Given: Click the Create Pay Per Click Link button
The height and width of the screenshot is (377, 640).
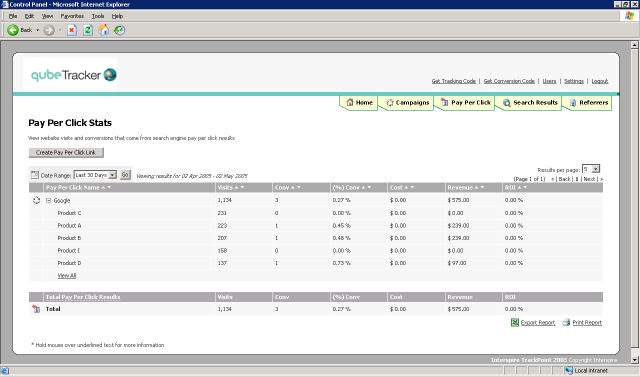Looking at the screenshot, I should (x=66, y=152).
